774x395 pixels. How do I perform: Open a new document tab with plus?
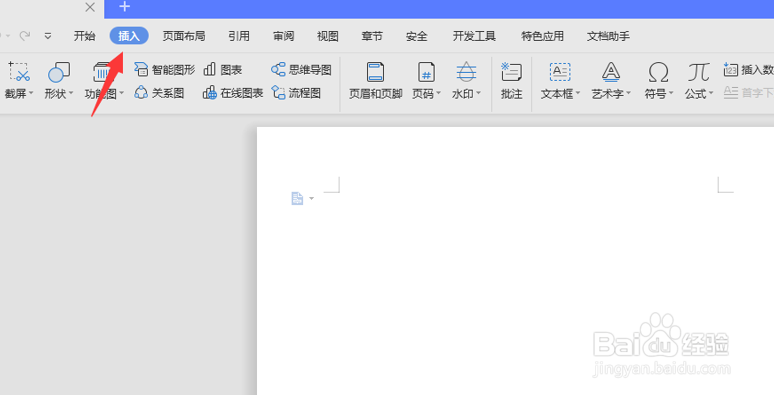125,6
